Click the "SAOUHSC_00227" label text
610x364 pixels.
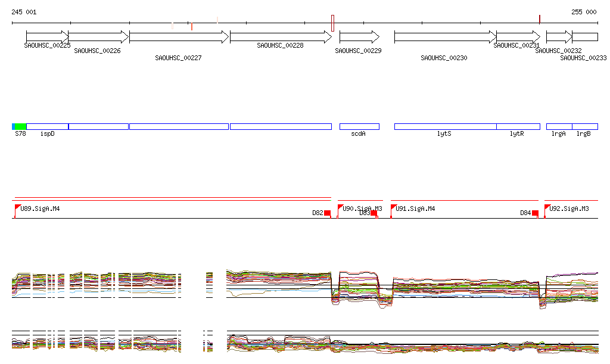click(x=178, y=58)
